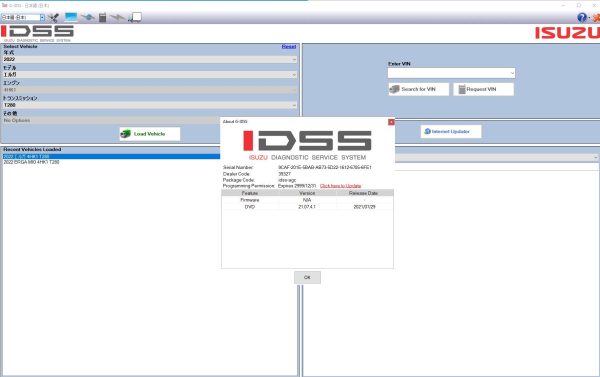Click the Load Vehicle button

click(x=150, y=134)
